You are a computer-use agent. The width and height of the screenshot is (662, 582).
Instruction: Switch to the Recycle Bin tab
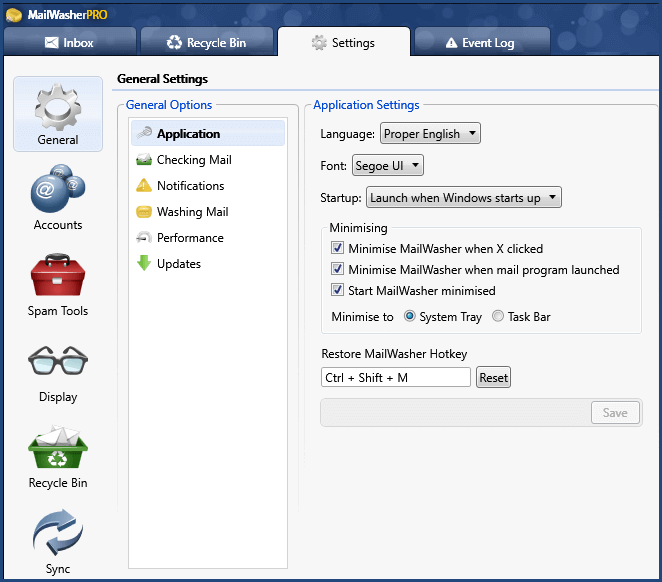coord(207,42)
